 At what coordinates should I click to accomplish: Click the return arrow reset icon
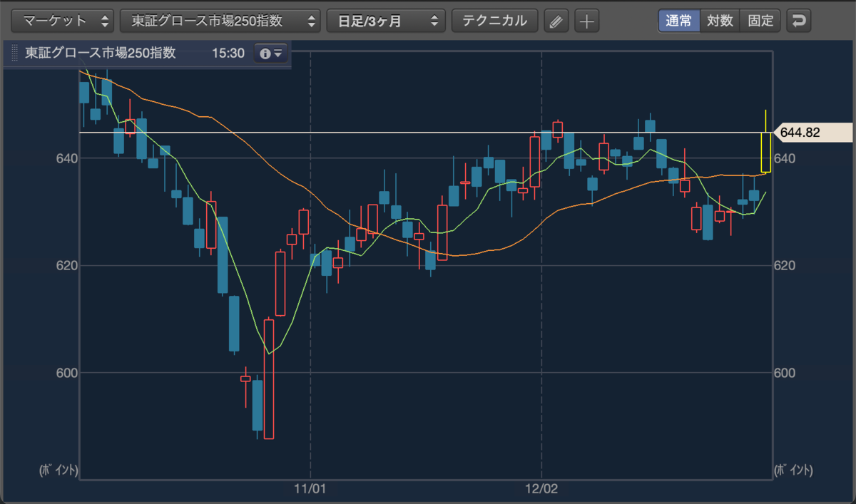coord(799,21)
